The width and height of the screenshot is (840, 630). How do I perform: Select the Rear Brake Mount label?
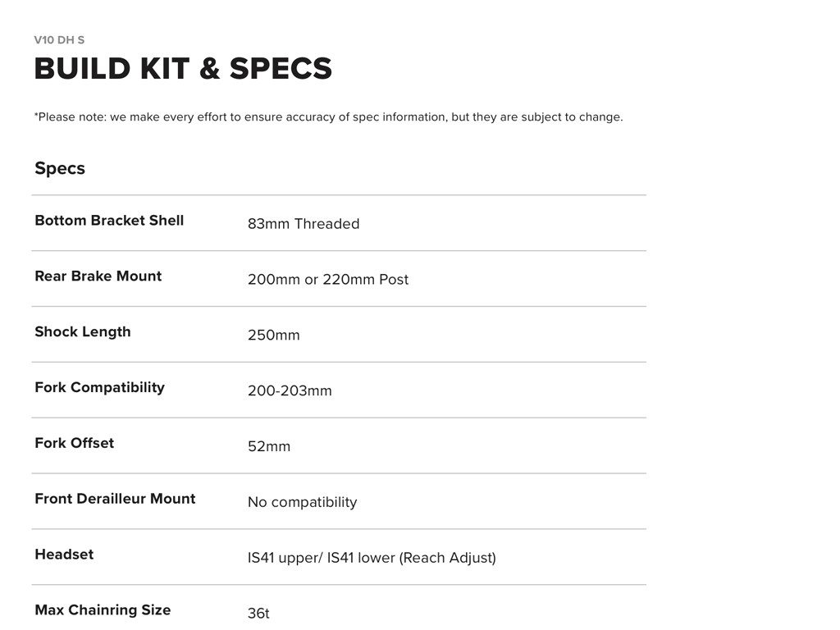click(x=98, y=276)
